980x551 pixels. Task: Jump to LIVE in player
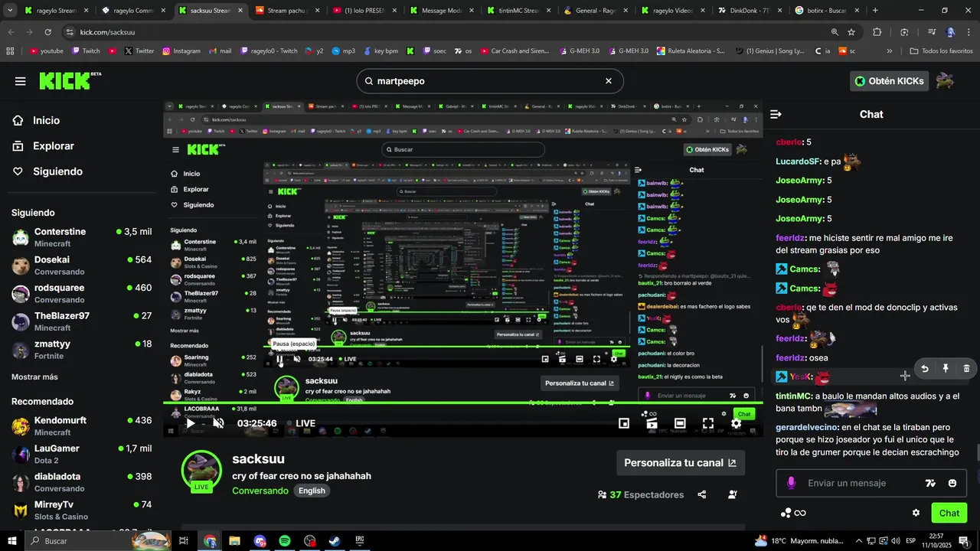point(301,423)
